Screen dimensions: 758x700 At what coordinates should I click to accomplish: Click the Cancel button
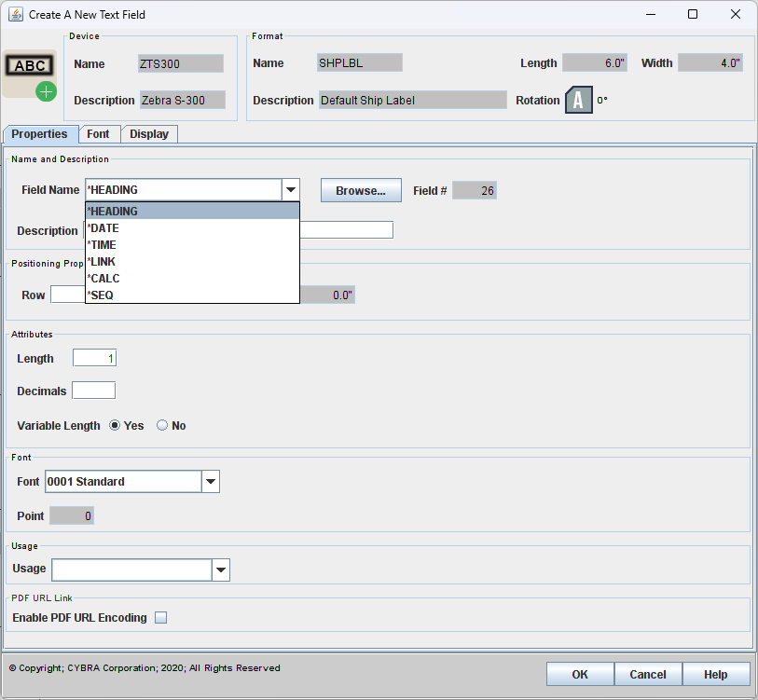click(648, 674)
